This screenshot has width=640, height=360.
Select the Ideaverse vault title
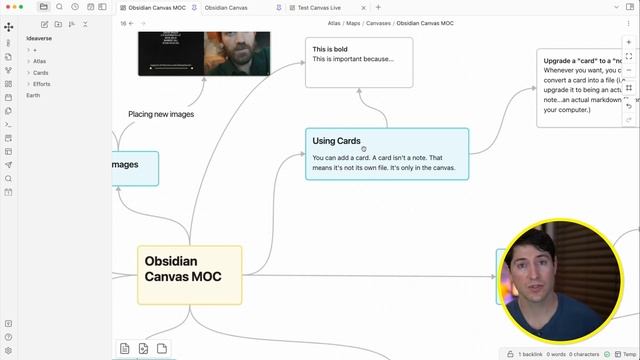39,38
